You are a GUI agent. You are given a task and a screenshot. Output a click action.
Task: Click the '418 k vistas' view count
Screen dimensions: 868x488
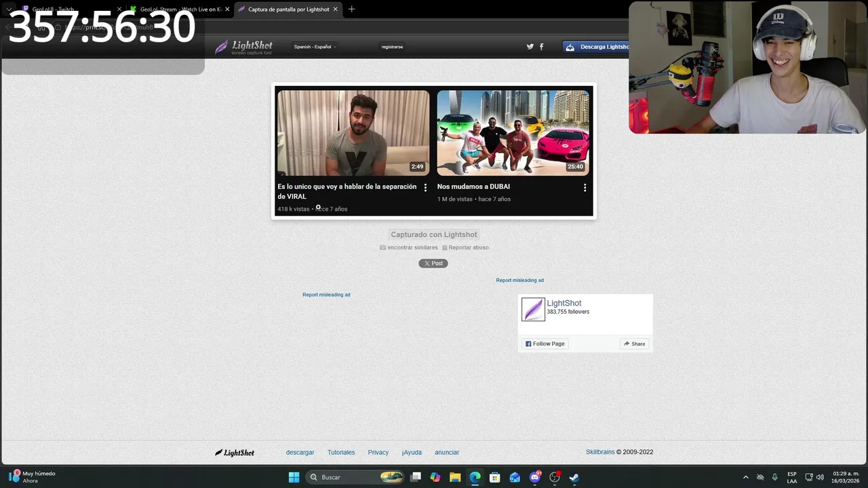click(294, 209)
